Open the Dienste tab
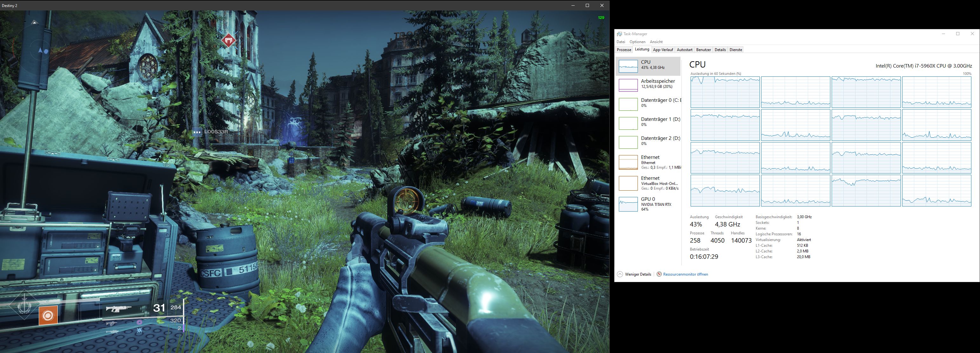The image size is (980, 353). pos(735,50)
